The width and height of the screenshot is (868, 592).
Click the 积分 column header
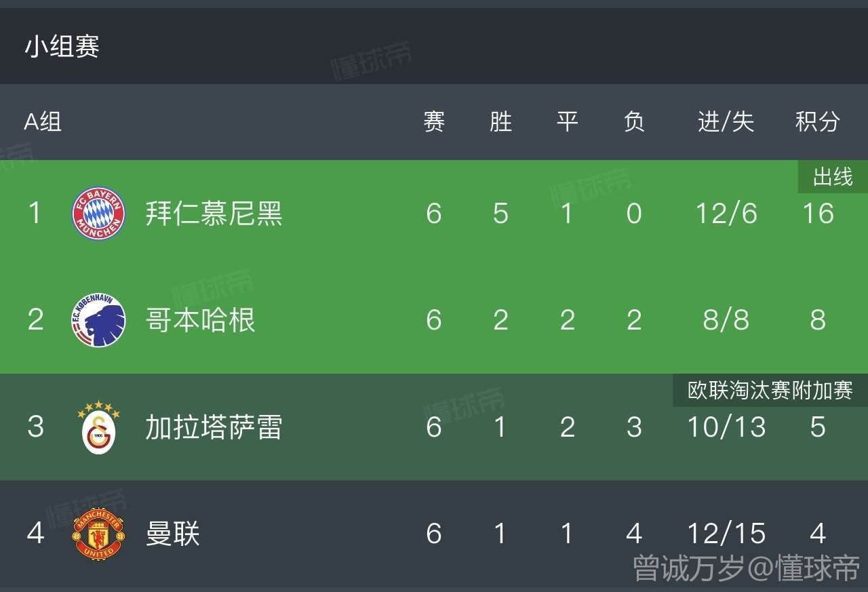coord(817,122)
